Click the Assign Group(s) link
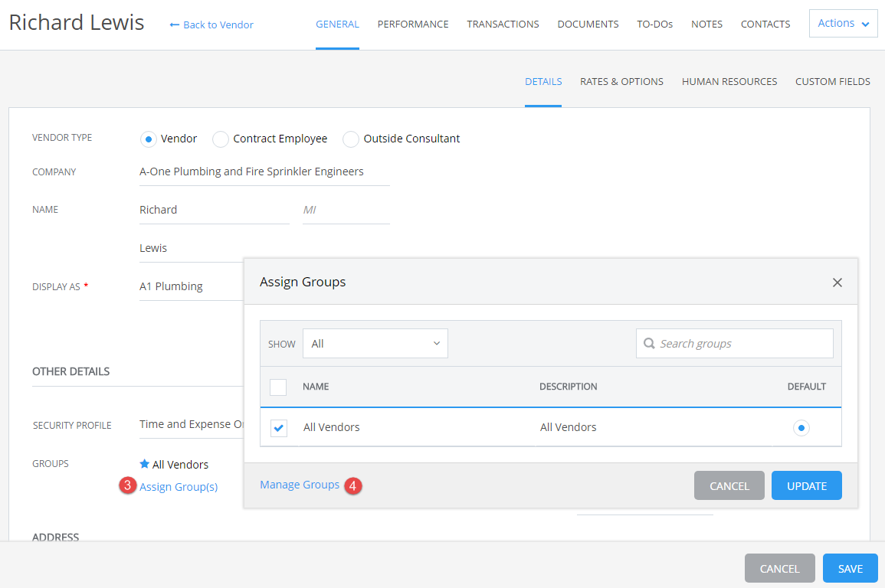885x588 pixels. click(179, 487)
